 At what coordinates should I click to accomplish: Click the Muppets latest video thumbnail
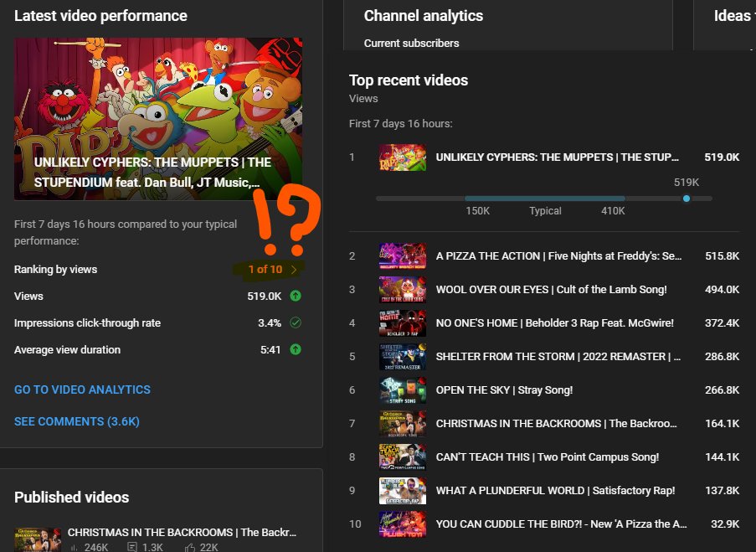coord(158,119)
